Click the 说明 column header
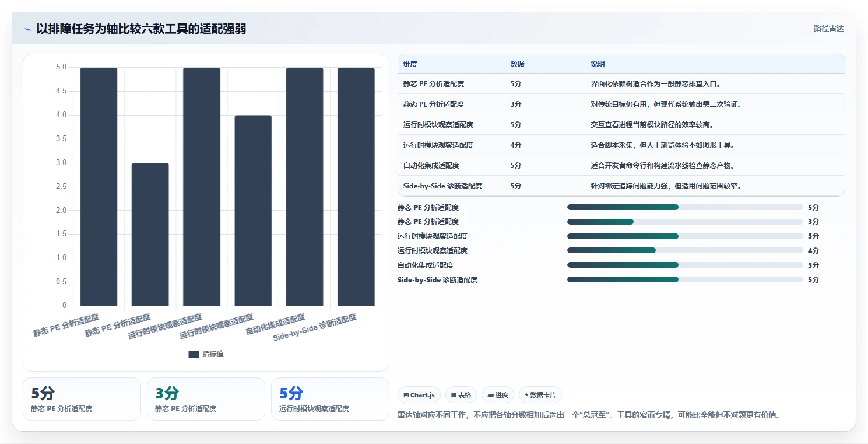This screenshot has height=444, width=868. coord(598,64)
